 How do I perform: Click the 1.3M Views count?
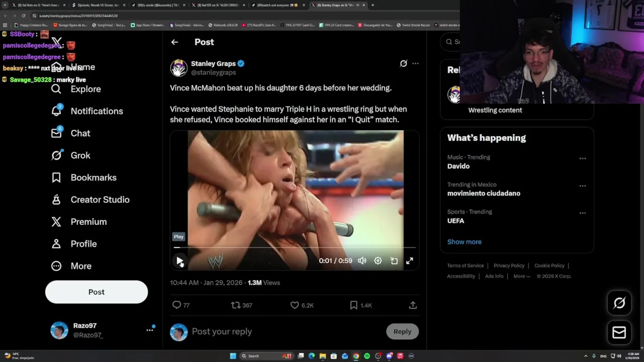(x=264, y=283)
